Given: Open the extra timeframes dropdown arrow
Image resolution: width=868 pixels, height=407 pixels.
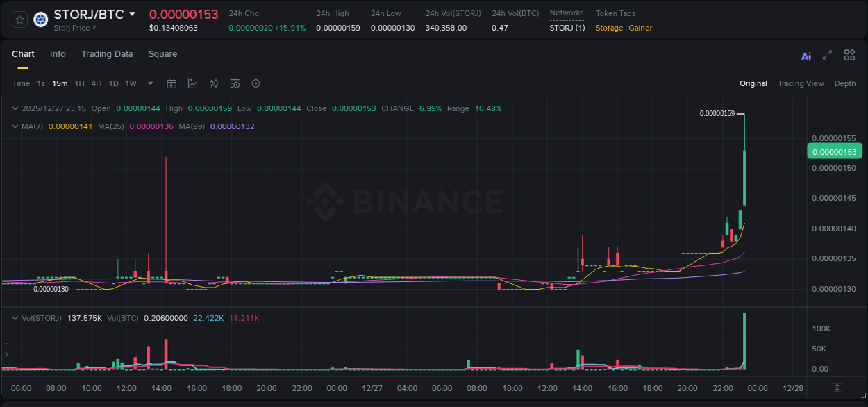Looking at the screenshot, I should pyautogui.click(x=149, y=83).
